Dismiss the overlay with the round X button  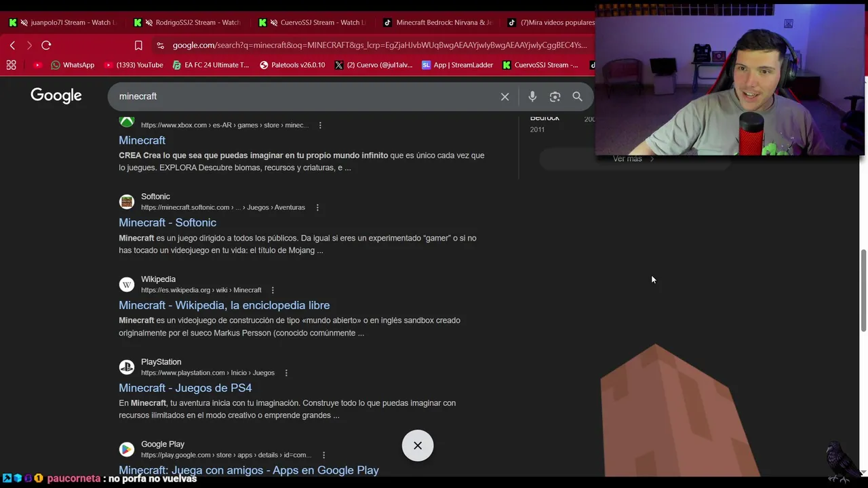(418, 445)
